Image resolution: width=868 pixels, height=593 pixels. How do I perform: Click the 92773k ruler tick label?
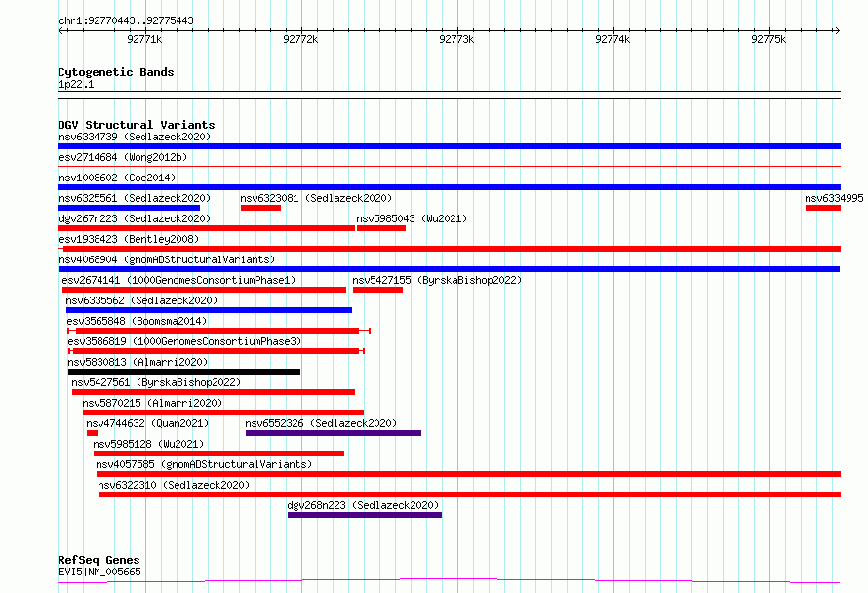pos(456,39)
